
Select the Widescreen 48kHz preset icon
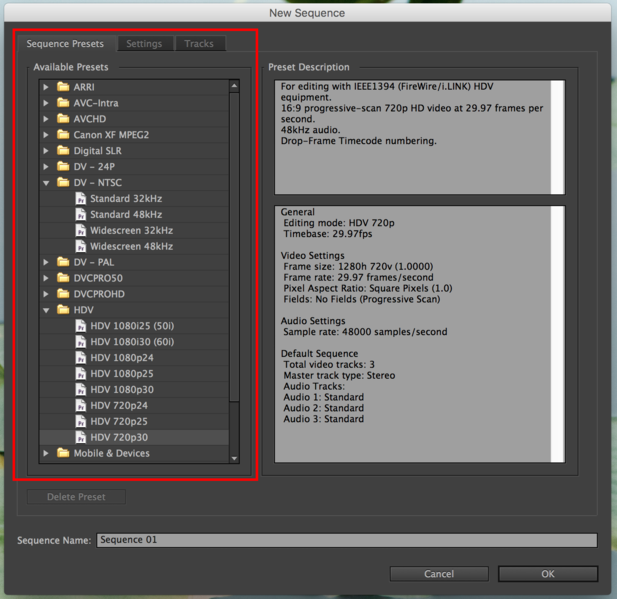click(80, 246)
